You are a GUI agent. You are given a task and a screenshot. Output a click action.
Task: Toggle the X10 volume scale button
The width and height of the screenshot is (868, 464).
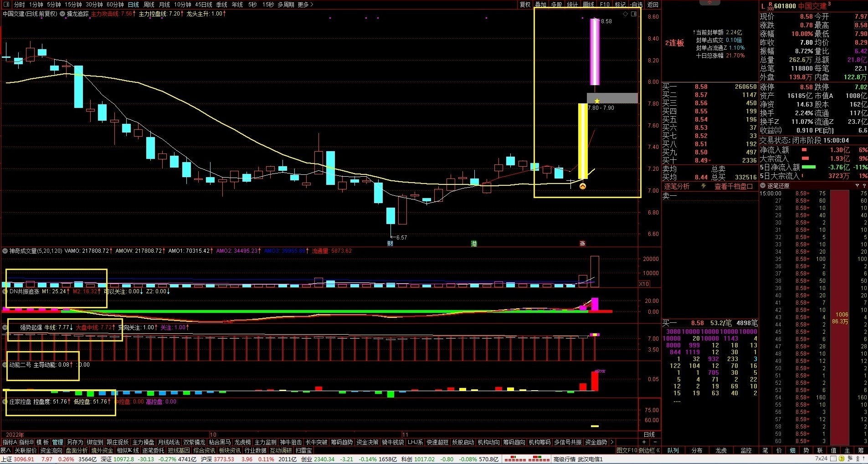coord(644,284)
